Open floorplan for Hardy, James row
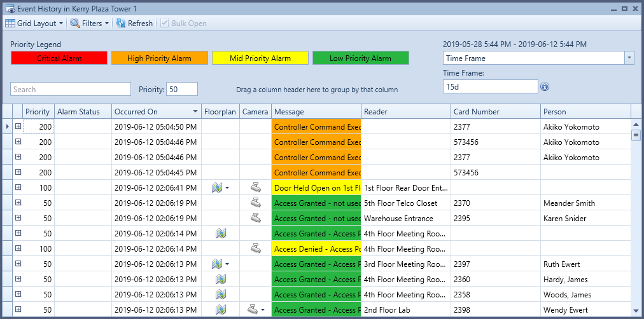644x319 pixels. [x=221, y=279]
